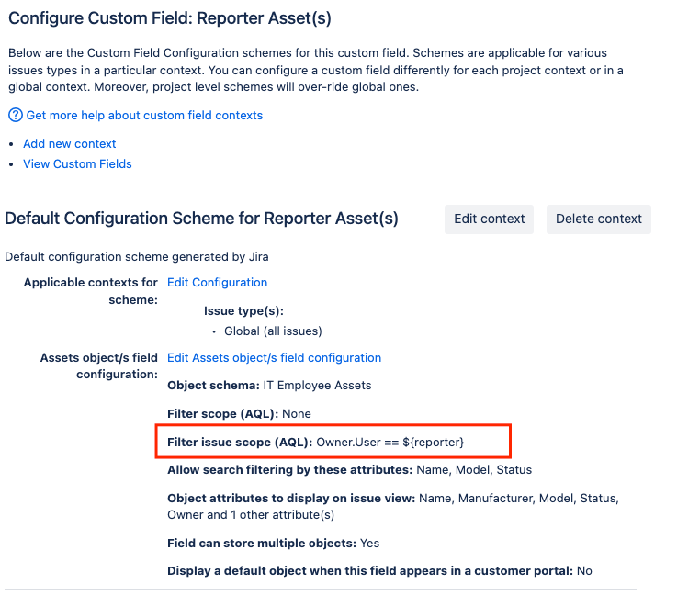The width and height of the screenshot is (700, 595).
Task: Click the Filter scope (AQL) None value
Action: 297,414
